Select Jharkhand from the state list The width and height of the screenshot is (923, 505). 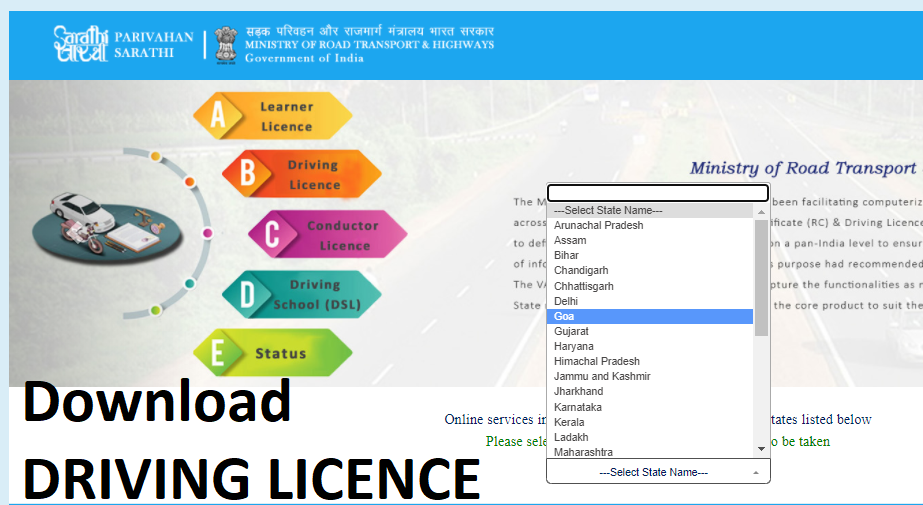pos(650,391)
